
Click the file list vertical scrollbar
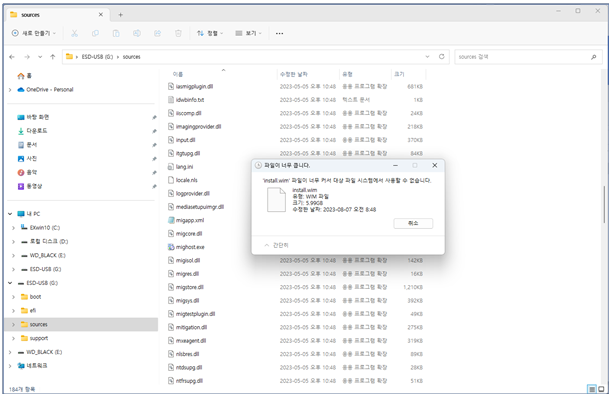click(x=604, y=204)
